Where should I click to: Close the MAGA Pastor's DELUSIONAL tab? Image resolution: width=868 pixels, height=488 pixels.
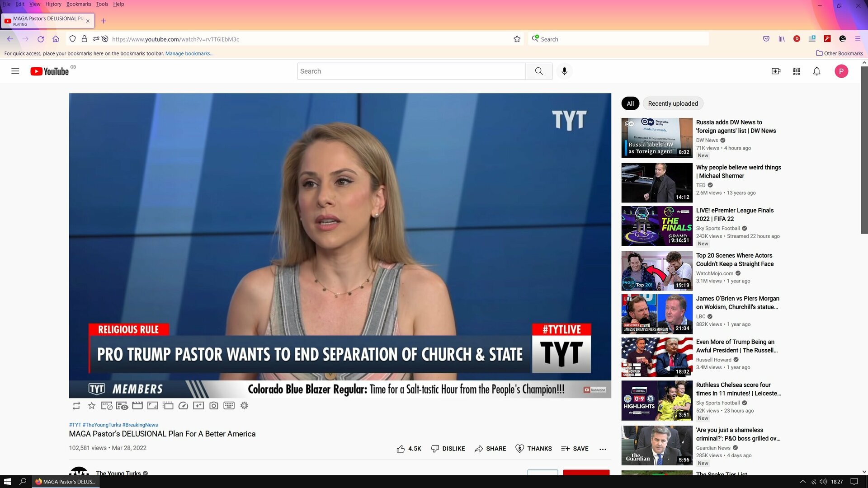click(x=88, y=21)
